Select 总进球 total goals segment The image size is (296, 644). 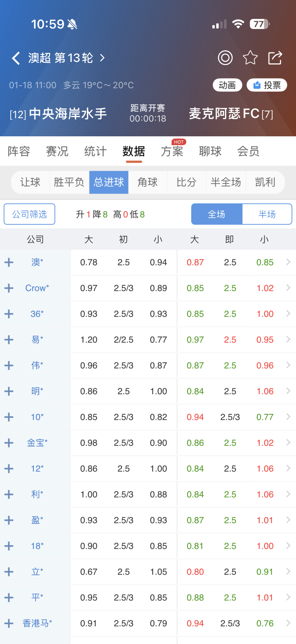109,182
